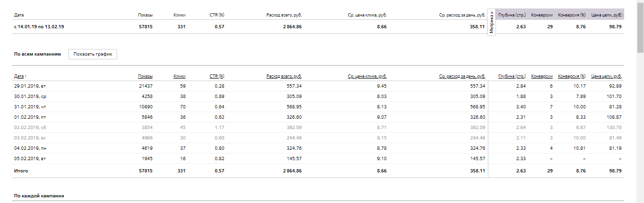
Task: Sort rows by Клики column header
Action: click(x=179, y=76)
